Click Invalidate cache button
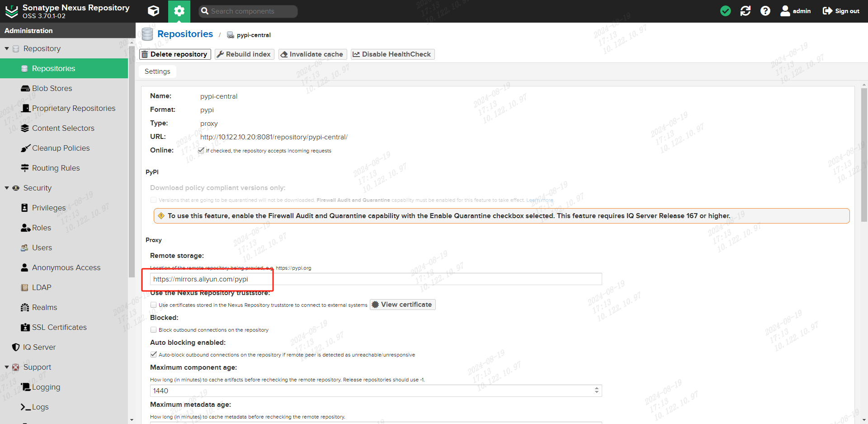This screenshot has width=868, height=424. click(x=312, y=54)
